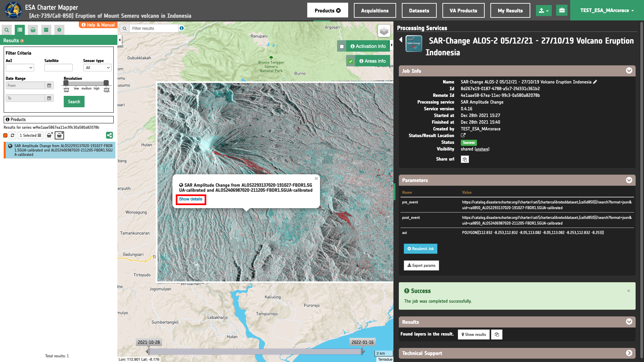Click the very low resolution slider handle
Viewport: 644px width, 362px height.
(x=66, y=83)
